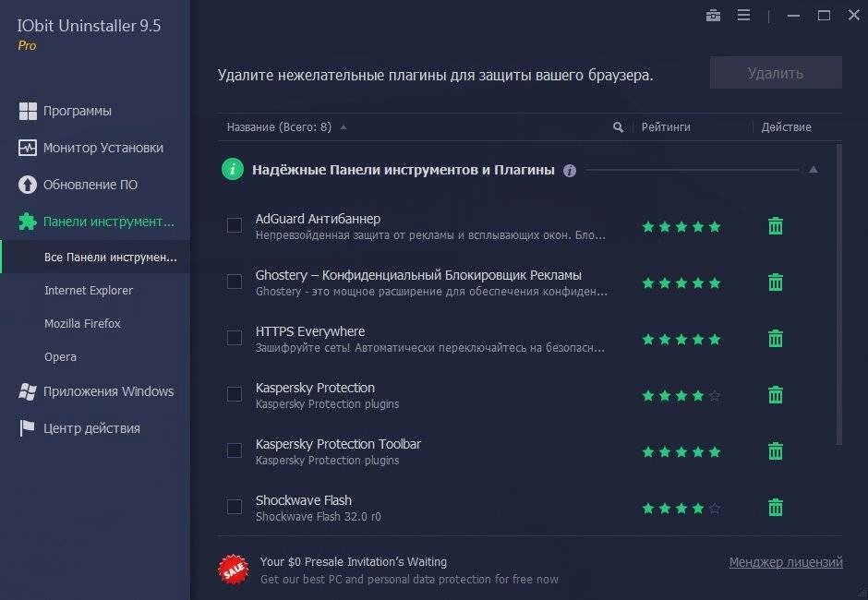Click Kaspersky Protection four-star rating
Image resolution: width=868 pixels, height=600 pixels.
click(681, 396)
